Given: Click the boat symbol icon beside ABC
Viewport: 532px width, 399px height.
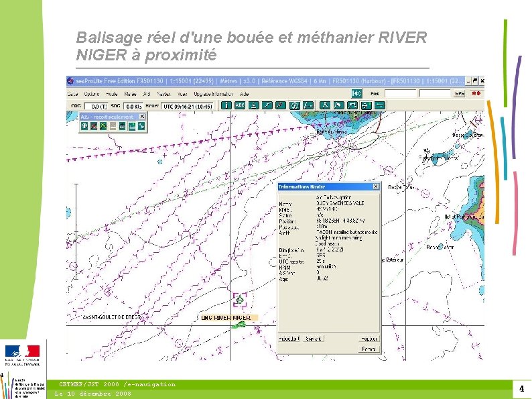Looking at the screenshot, I should [x=254, y=105].
